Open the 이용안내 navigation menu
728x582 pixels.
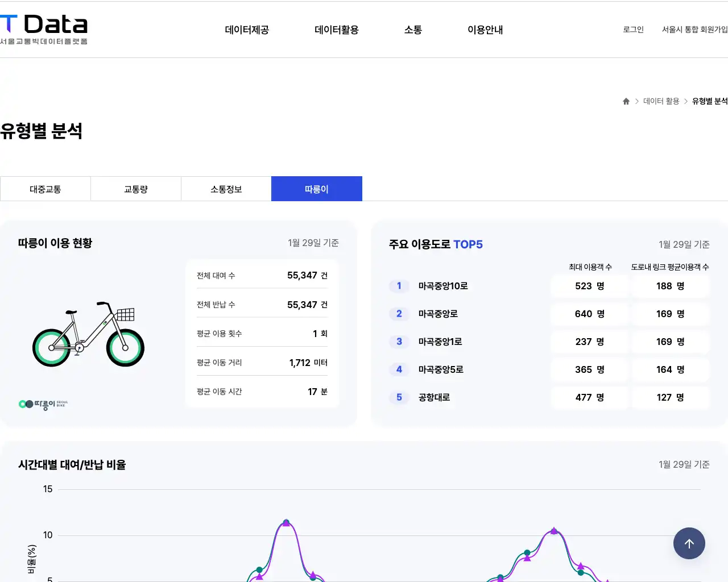click(x=485, y=30)
